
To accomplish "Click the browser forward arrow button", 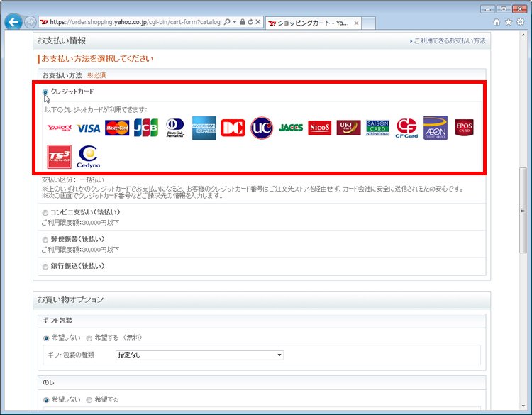I will [x=31, y=23].
